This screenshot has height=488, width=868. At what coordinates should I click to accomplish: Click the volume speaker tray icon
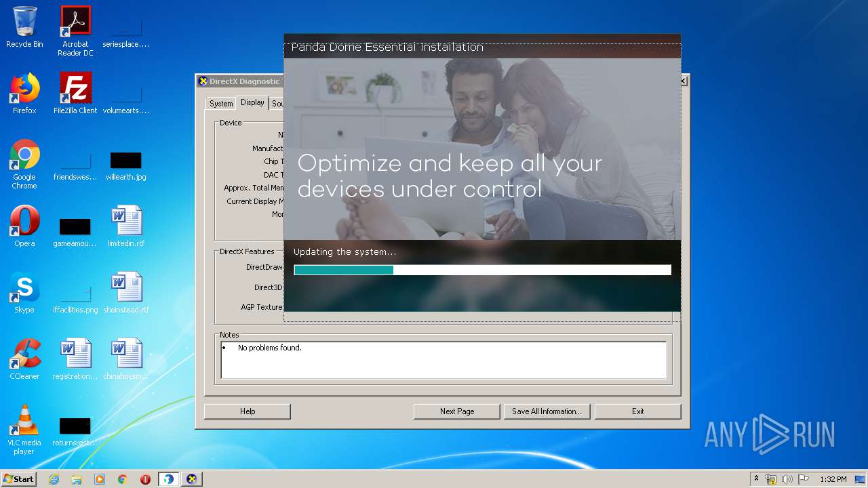tap(787, 479)
